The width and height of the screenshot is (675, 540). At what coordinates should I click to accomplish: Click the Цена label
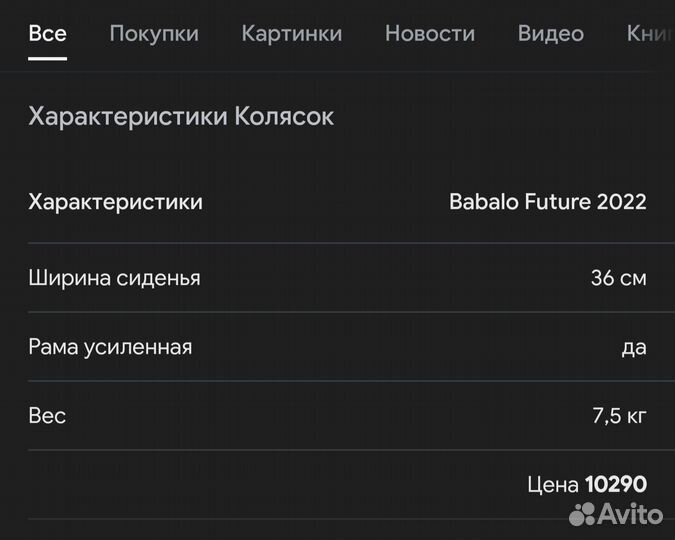553,485
